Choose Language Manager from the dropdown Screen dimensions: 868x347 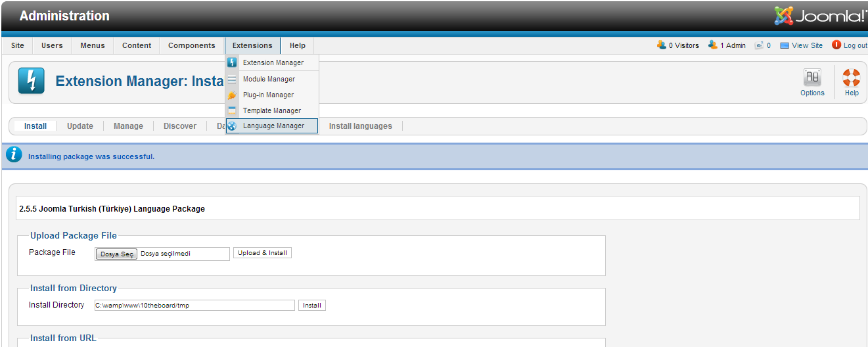(x=272, y=126)
